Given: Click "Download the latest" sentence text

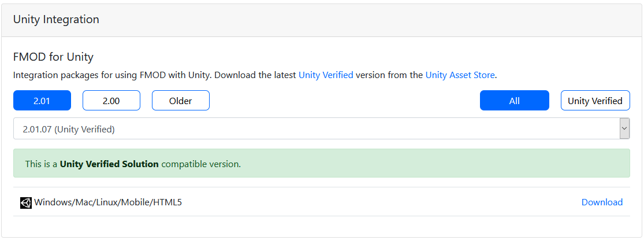Looking at the screenshot, I should tap(255, 75).
